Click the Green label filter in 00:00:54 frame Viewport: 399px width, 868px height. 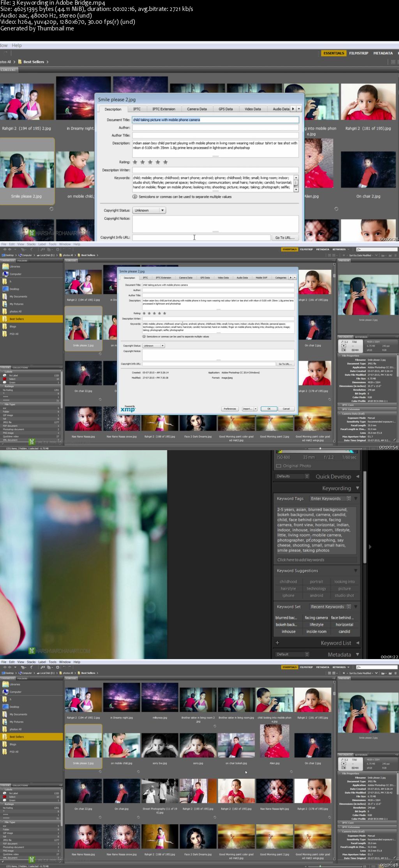[31, 382]
